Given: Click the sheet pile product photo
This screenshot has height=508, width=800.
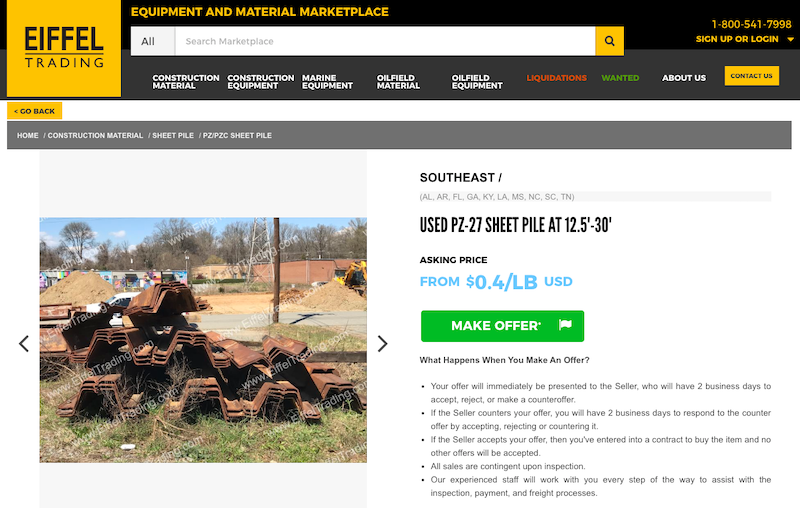Looking at the screenshot, I should (203, 340).
